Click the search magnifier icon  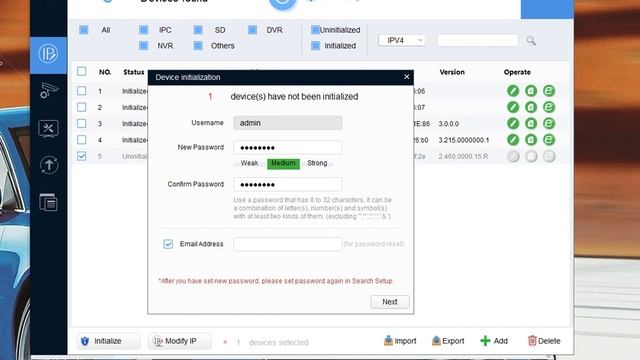(x=531, y=40)
